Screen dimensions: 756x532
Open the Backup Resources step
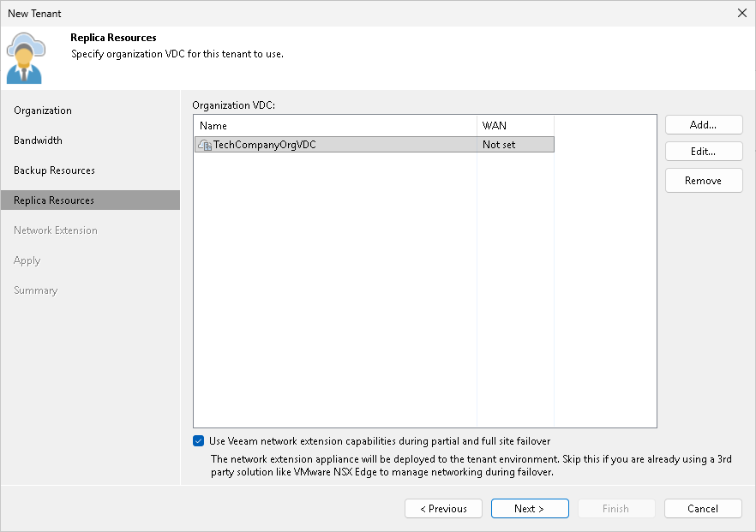click(x=57, y=170)
